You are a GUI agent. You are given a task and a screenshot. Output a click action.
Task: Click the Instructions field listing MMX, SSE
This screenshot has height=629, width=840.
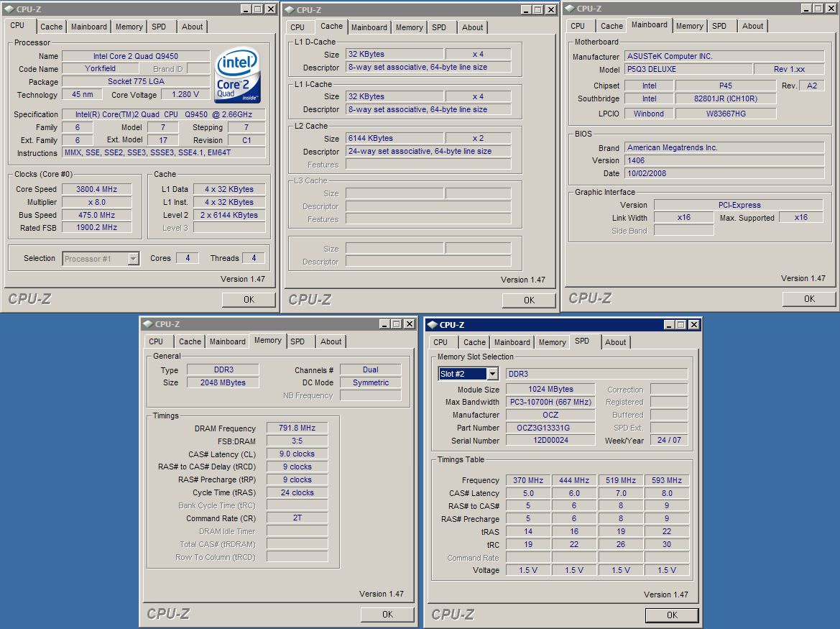point(163,152)
